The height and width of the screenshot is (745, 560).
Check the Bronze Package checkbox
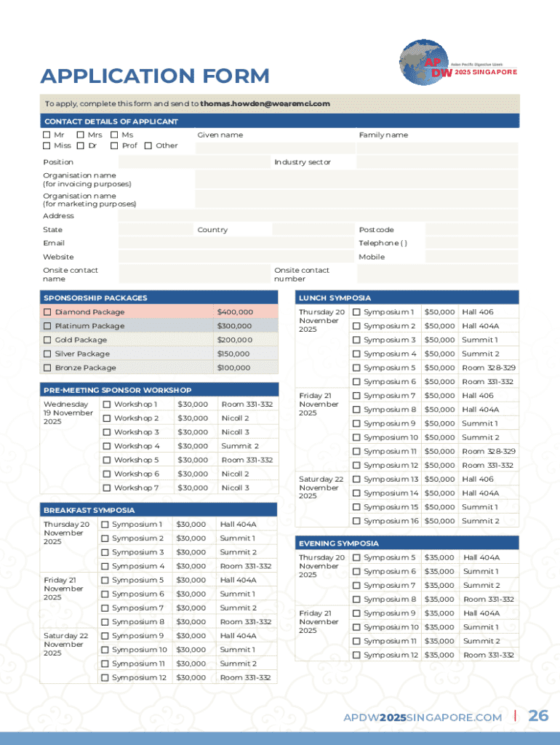click(47, 367)
